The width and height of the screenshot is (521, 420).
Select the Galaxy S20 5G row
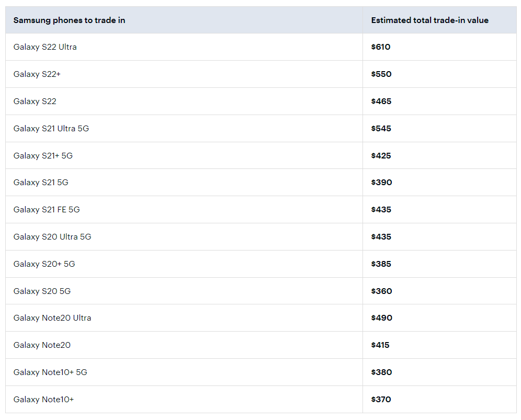pos(261,291)
